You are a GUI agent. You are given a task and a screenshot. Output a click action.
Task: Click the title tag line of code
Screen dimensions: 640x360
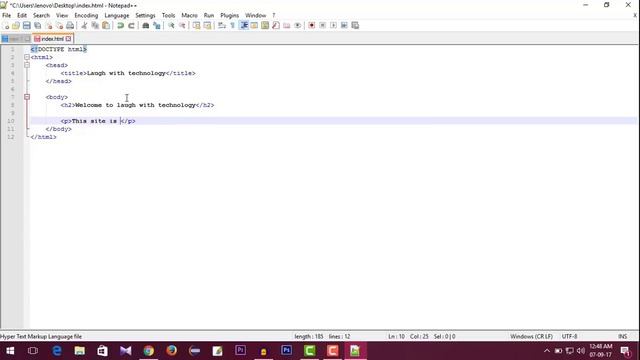click(x=128, y=73)
